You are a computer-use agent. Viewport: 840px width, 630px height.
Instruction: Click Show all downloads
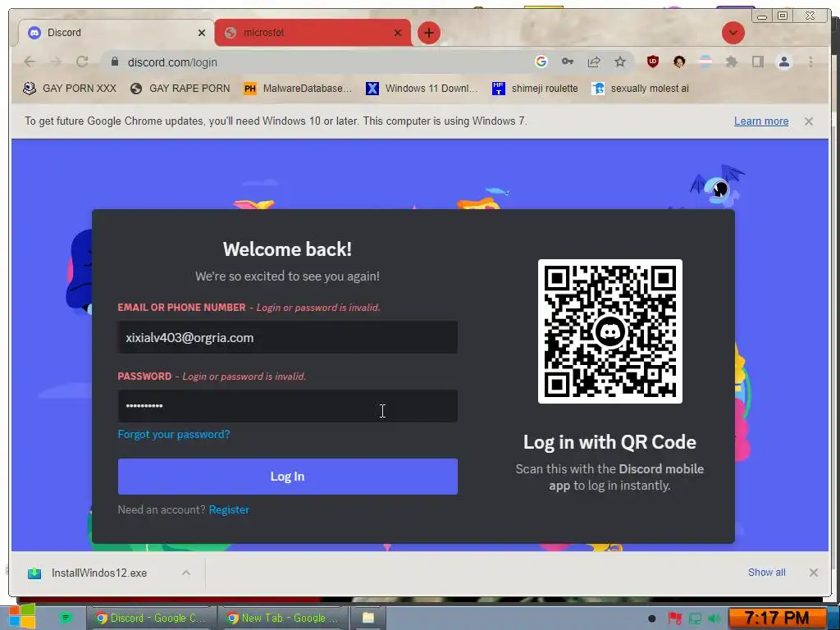(x=767, y=573)
